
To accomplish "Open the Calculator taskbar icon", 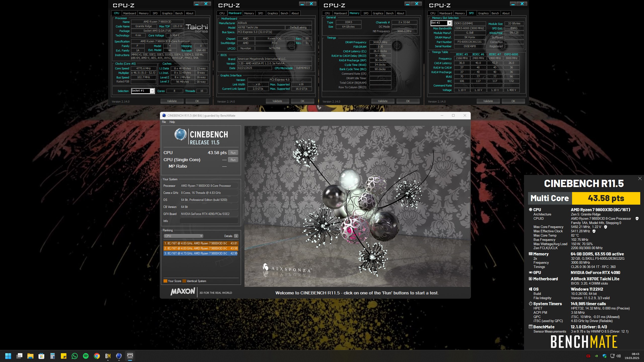I will (x=53, y=356).
